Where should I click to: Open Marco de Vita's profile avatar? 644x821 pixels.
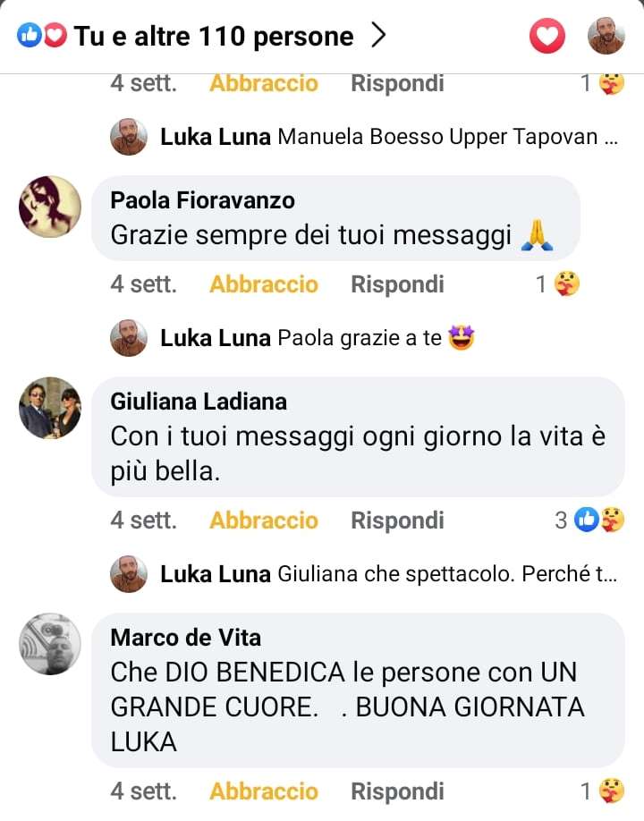[x=50, y=644]
